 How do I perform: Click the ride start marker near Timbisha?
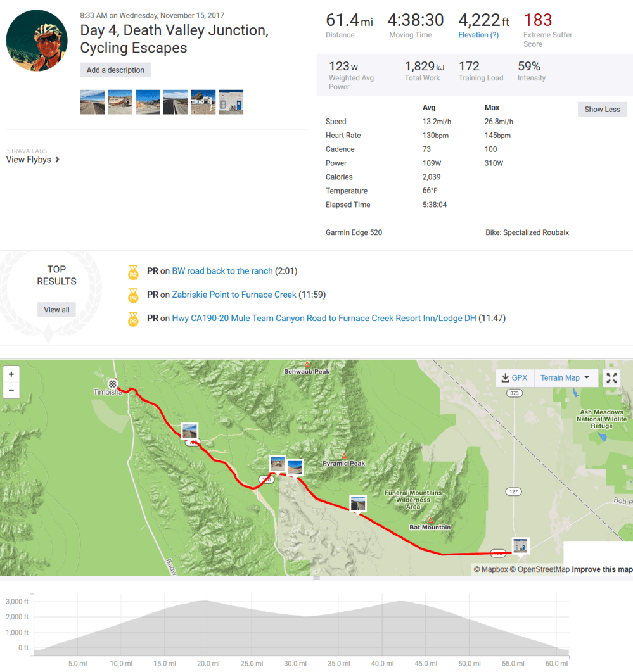point(113,384)
